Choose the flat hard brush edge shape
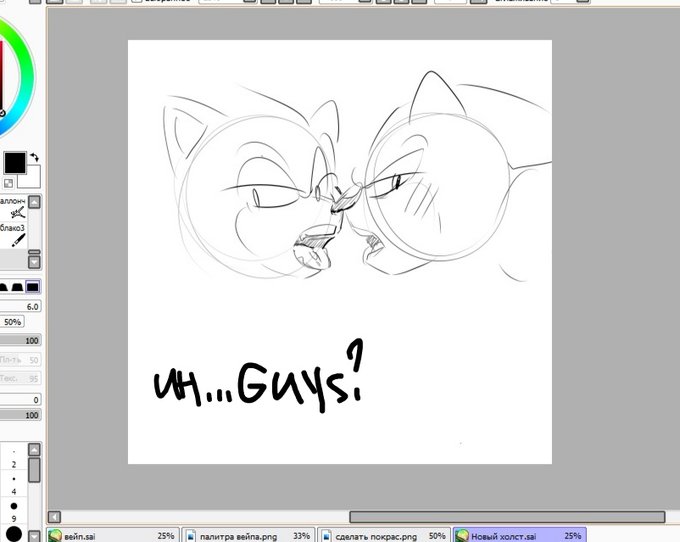 (33, 287)
